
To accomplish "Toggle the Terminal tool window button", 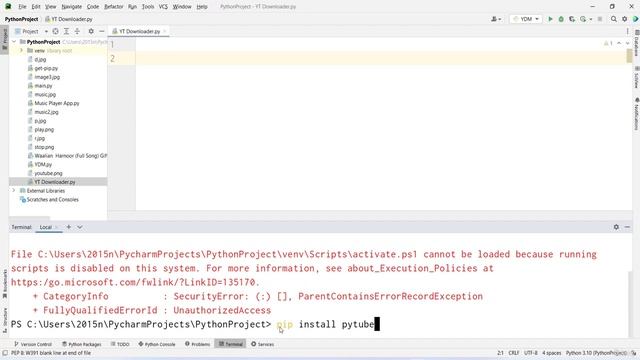I will click(x=231, y=344).
